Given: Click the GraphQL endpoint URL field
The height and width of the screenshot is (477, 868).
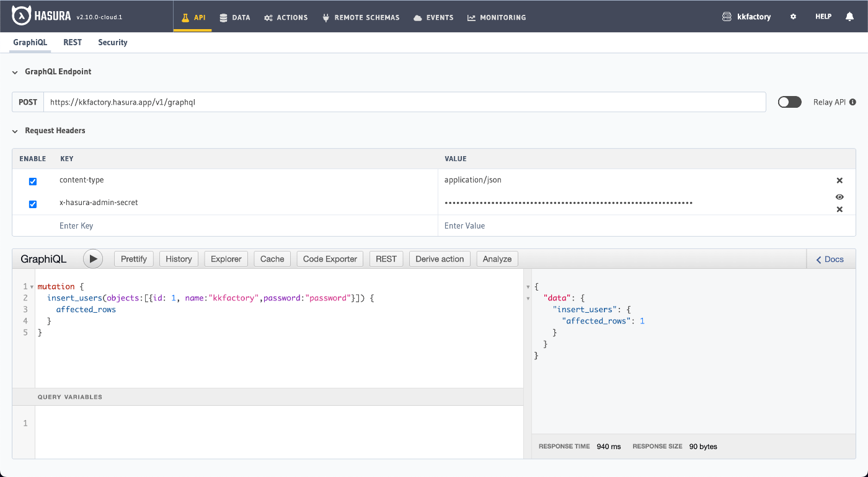Looking at the screenshot, I should pyautogui.click(x=404, y=102).
